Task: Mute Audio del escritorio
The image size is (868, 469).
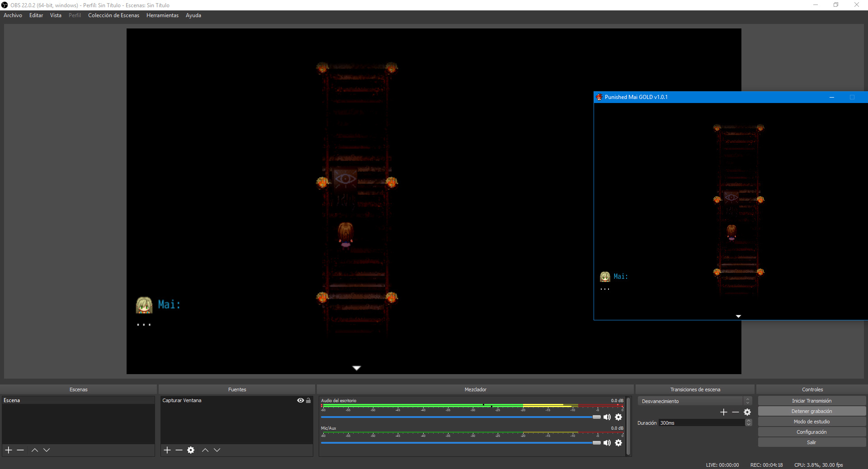Action: (x=607, y=417)
